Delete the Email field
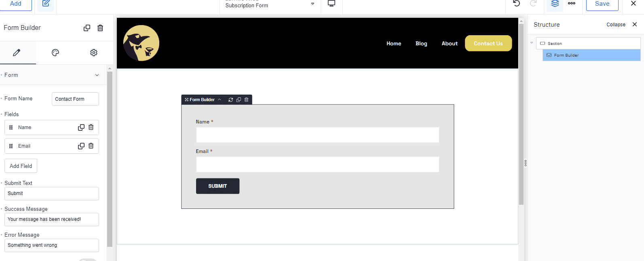 click(91, 146)
